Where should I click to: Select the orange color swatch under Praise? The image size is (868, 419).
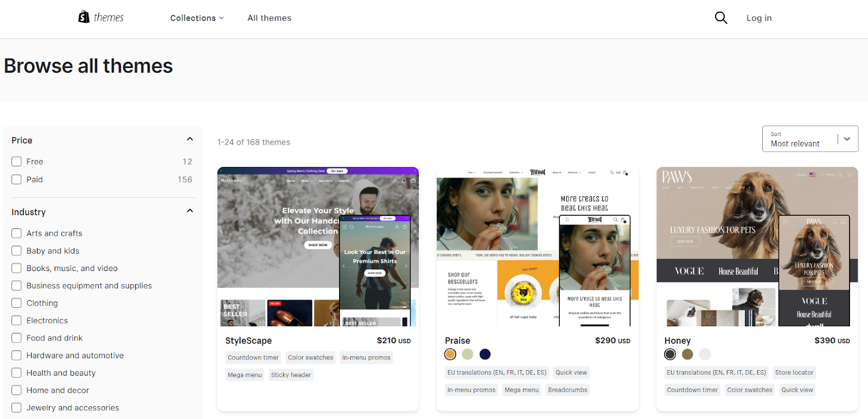click(x=450, y=354)
